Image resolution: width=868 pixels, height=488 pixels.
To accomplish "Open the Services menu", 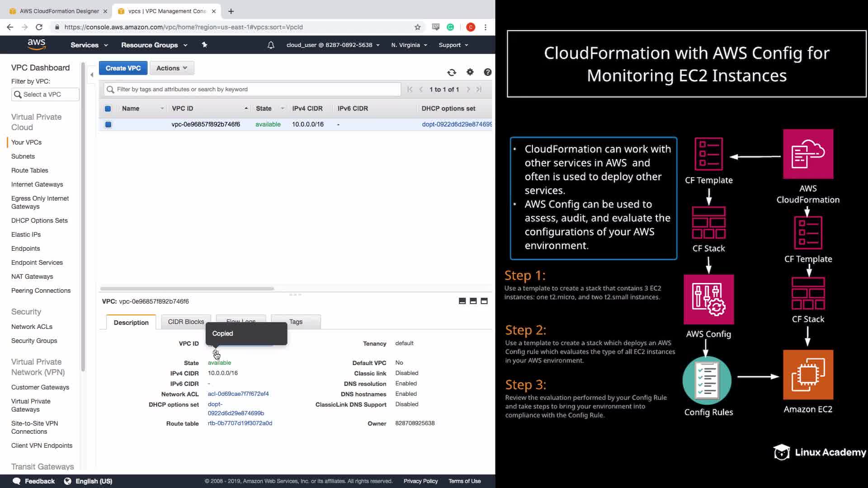I will (89, 45).
